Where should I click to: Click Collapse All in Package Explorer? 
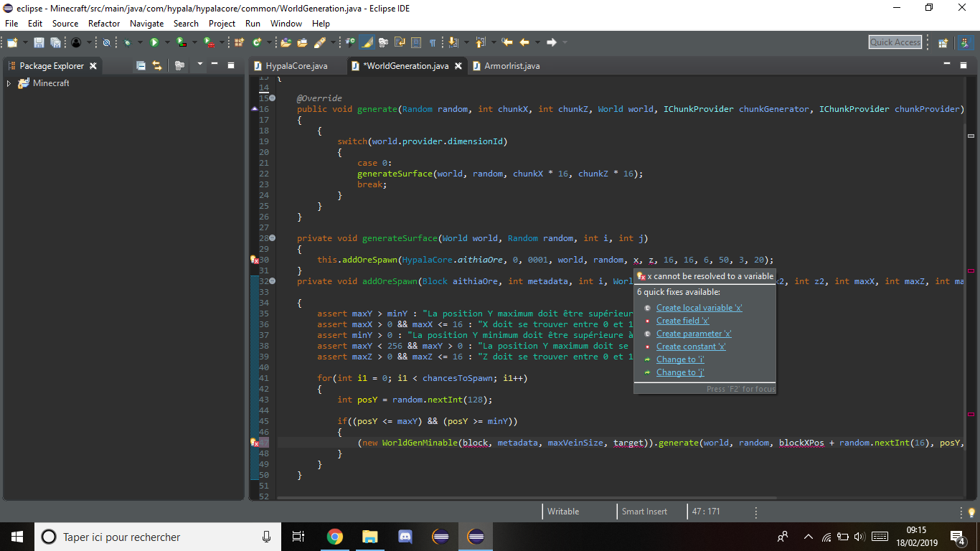point(141,65)
